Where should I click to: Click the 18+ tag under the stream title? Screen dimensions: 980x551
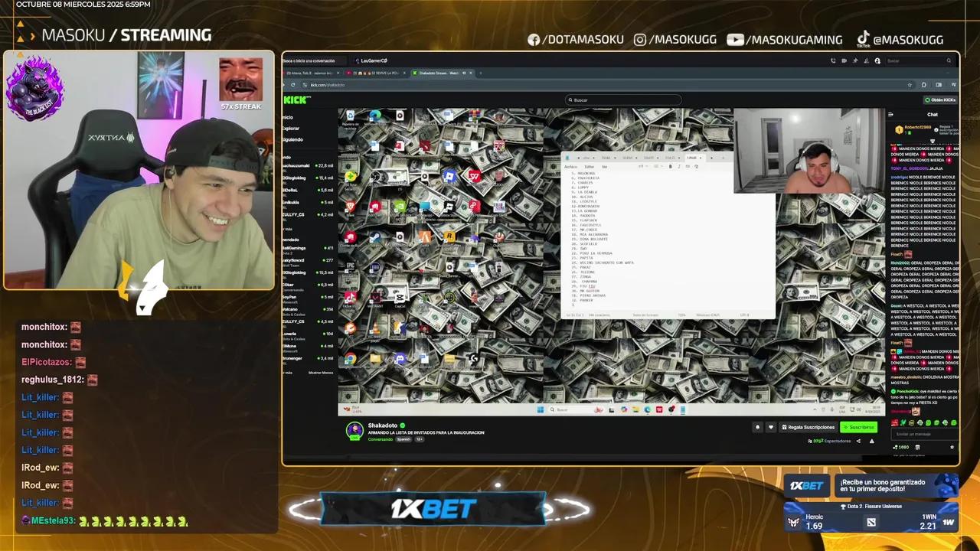(x=419, y=439)
